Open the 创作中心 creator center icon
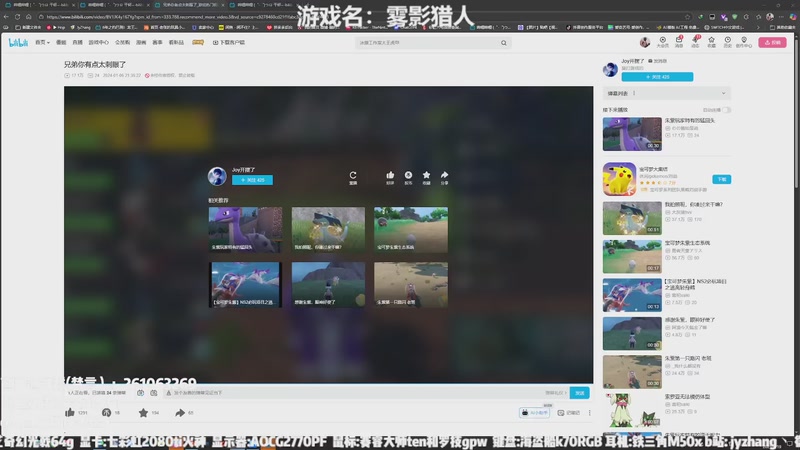This screenshot has width=800, height=450. 744,42
